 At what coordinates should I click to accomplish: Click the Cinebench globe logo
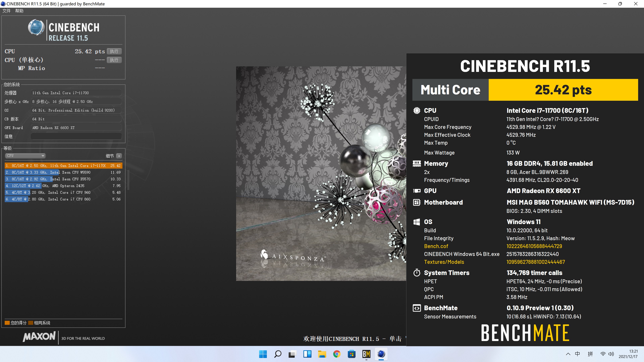(x=36, y=27)
